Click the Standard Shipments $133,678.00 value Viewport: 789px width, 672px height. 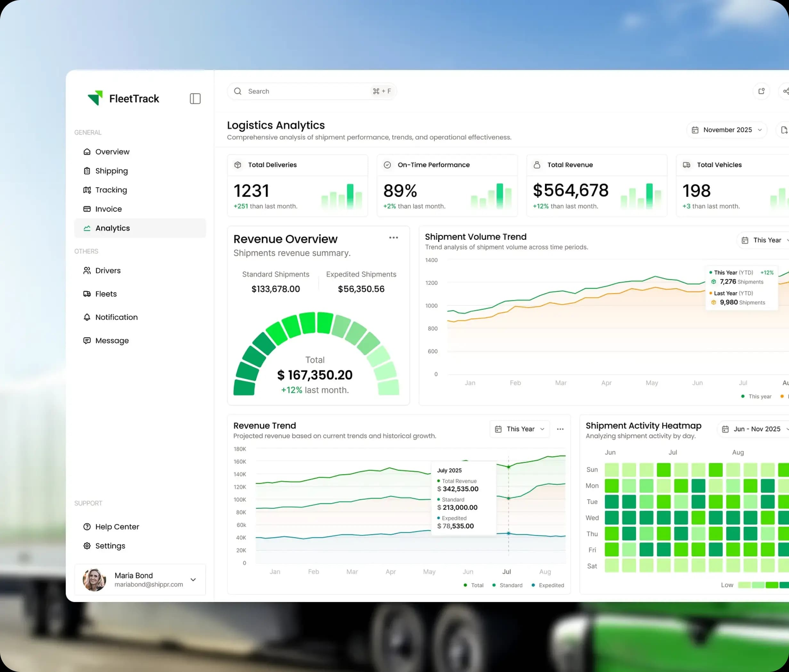click(276, 289)
